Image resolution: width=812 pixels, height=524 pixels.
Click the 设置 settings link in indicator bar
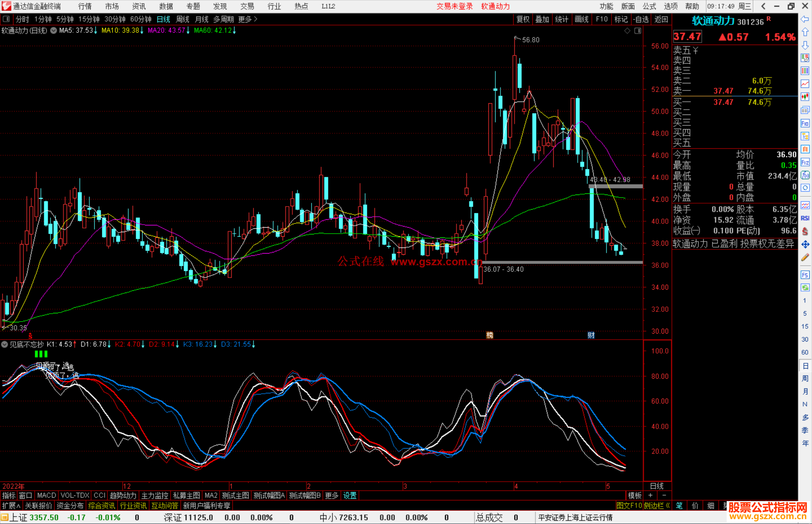(x=350, y=496)
